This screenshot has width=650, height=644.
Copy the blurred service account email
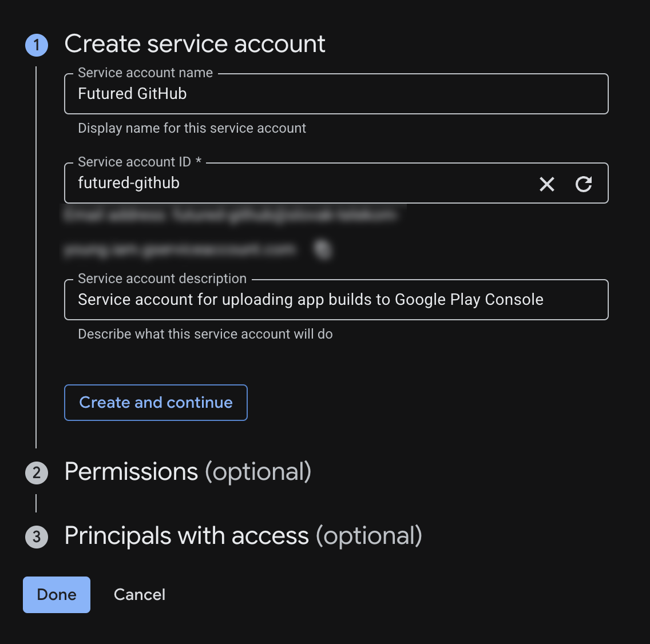point(324,249)
